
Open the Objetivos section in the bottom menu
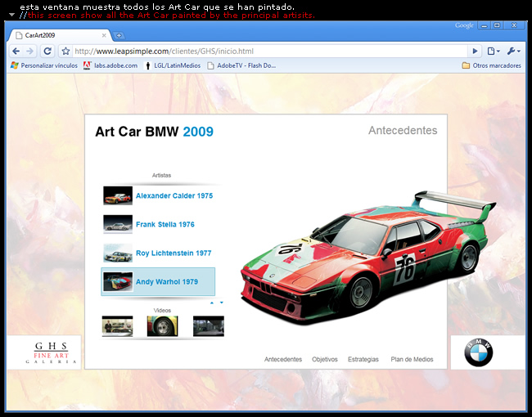(324, 360)
